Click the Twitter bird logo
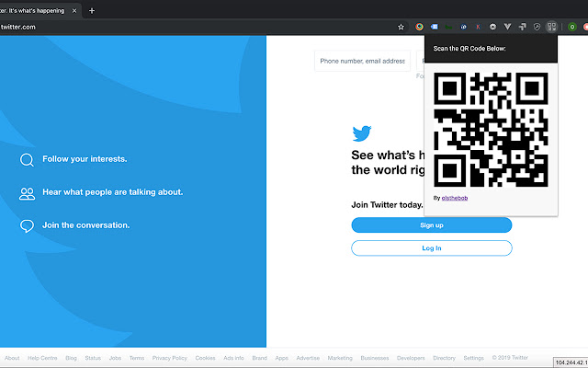Image resolution: width=588 pixels, height=368 pixels. pyautogui.click(x=362, y=133)
